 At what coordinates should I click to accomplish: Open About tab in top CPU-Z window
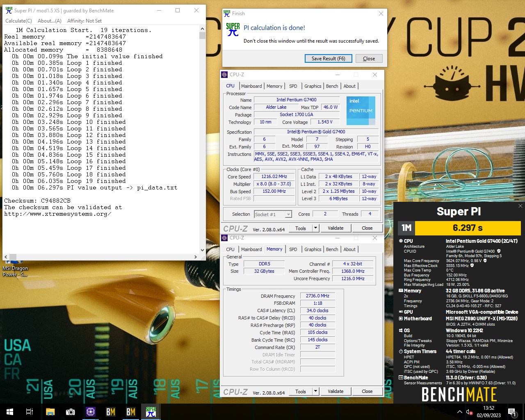coord(350,86)
